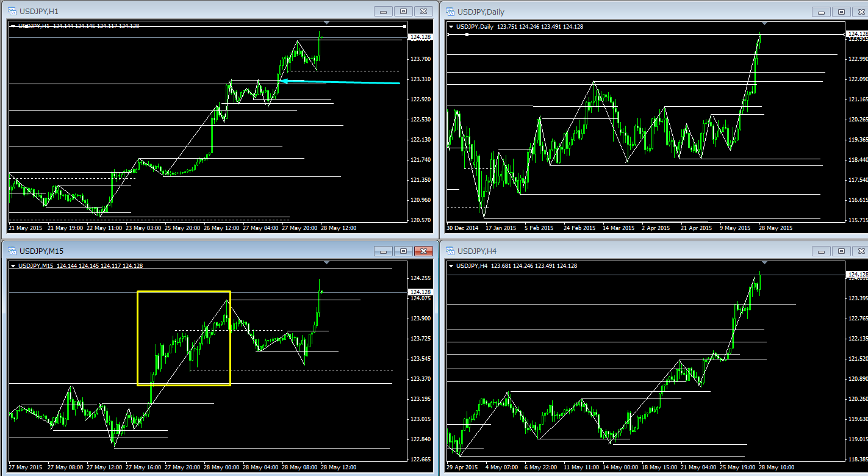Click the USDJPY,M15 window title icon
The image size is (868, 476).
[x=12, y=251]
